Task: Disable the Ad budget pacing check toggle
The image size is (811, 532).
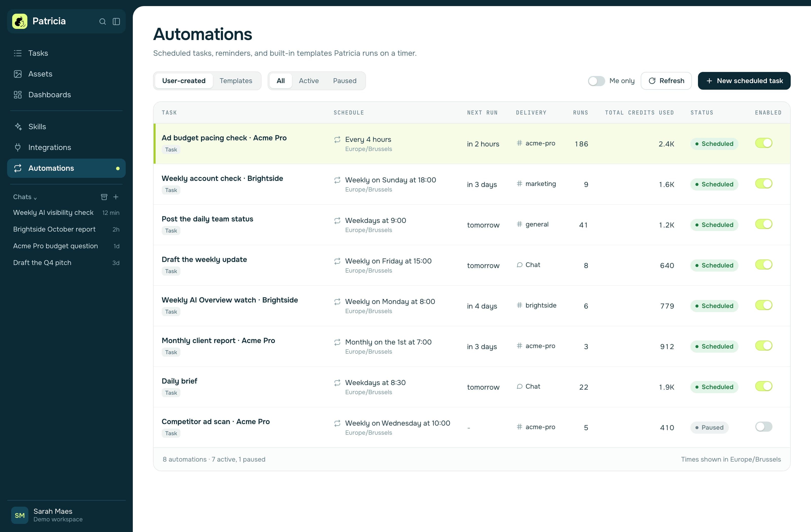Action: 763,143
